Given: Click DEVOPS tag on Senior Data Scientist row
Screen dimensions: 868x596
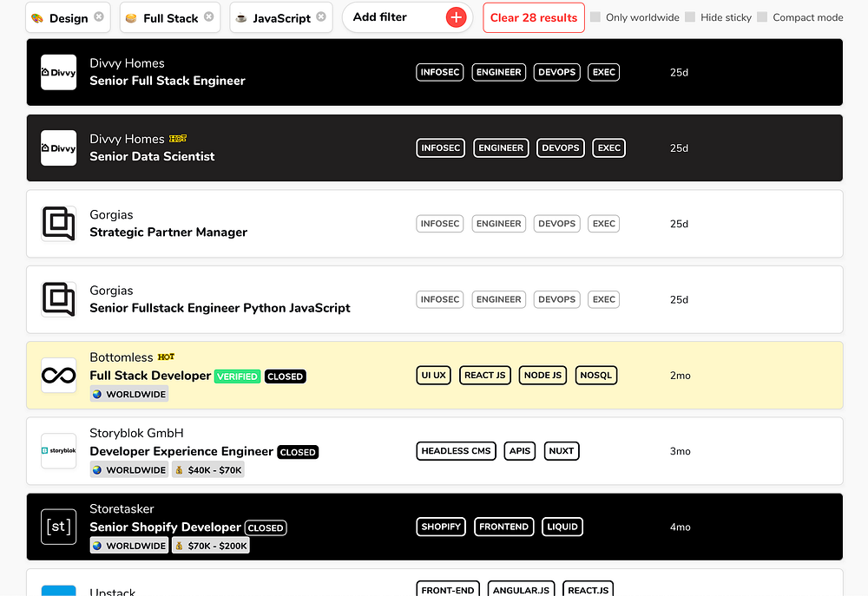Looking at the screenshot, I should coord(560,147).
